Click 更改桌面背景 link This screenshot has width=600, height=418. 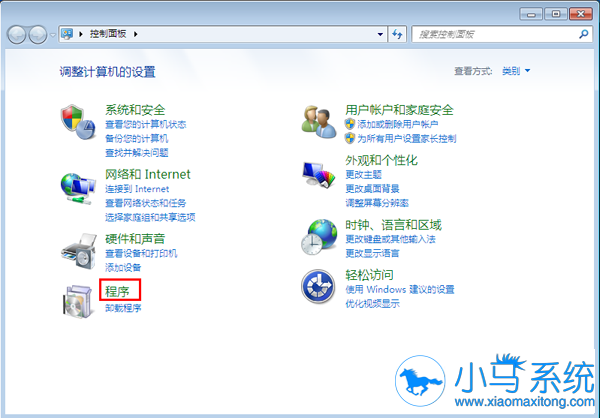(372, 189)
